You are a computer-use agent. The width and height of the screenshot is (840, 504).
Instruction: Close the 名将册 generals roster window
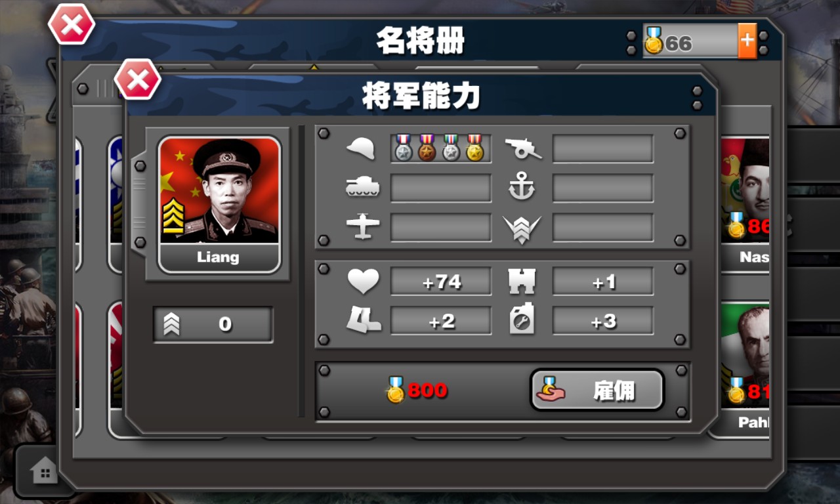(x=72, y=25)
